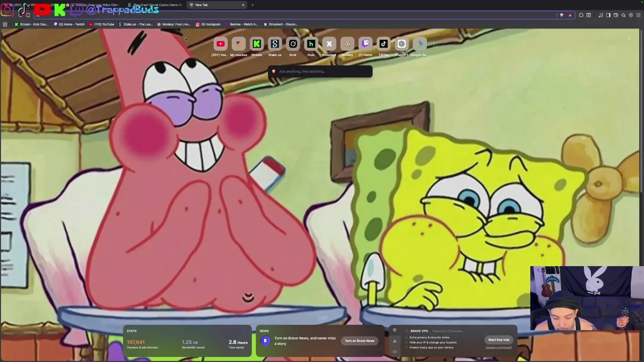The width and height of the screenshot is (644, 362).
Task: Open the Monkey: Free Live bookmark
Action: [x=174, y=24]
